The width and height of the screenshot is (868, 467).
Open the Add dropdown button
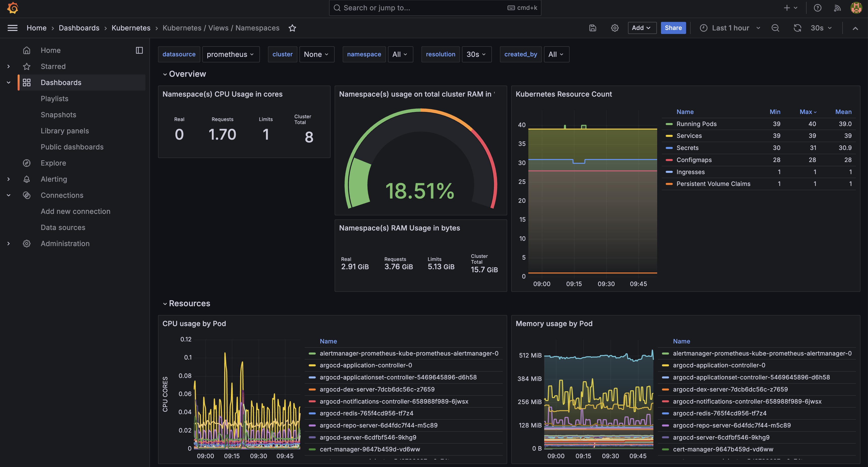642,28
